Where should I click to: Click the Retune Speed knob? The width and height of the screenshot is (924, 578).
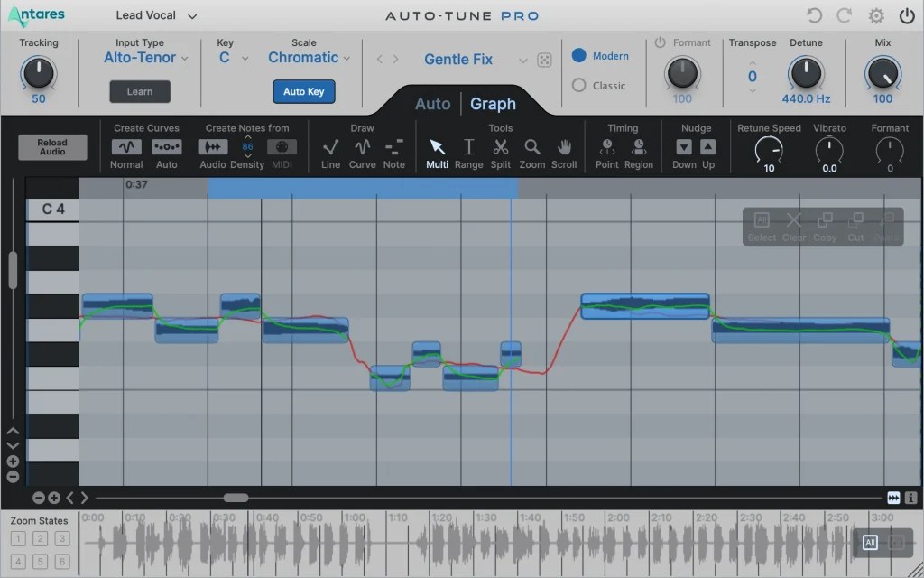(768, 149)
